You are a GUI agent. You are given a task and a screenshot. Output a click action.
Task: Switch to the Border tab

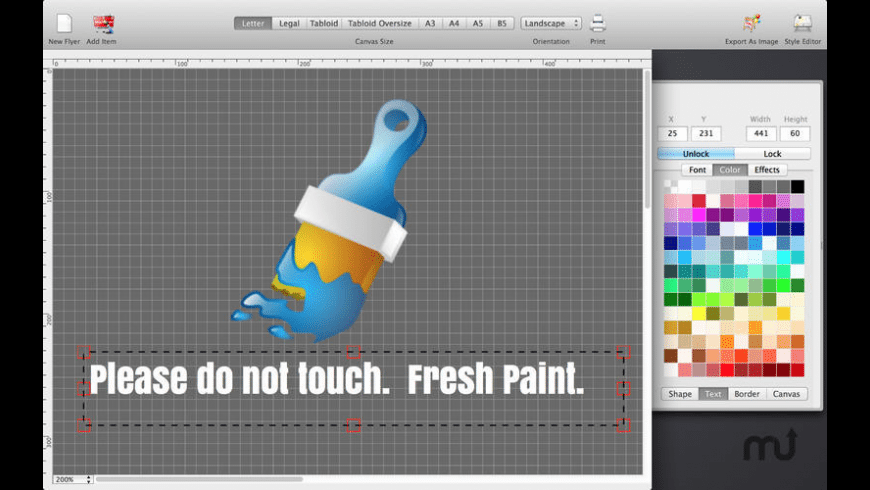[x=747, y=394]
